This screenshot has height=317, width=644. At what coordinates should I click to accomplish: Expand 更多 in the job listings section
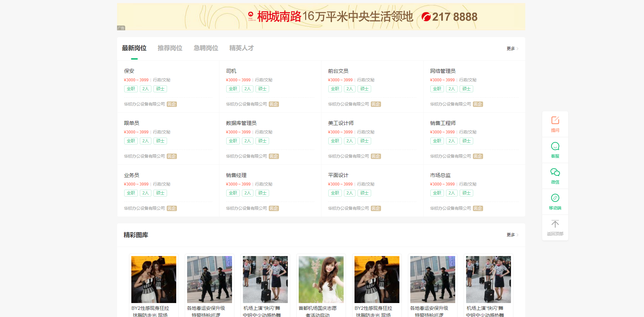pyautogui.click(x=512, y=49)
